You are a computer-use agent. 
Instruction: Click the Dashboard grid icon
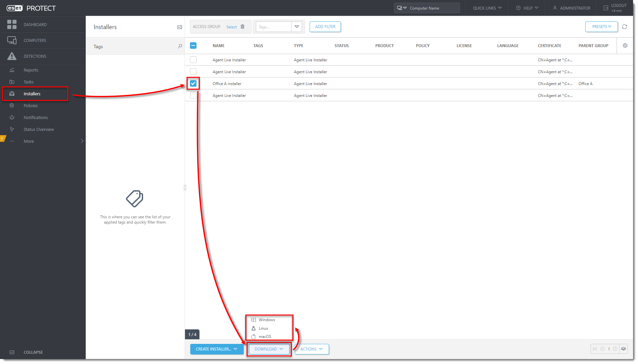coord(12,24)
